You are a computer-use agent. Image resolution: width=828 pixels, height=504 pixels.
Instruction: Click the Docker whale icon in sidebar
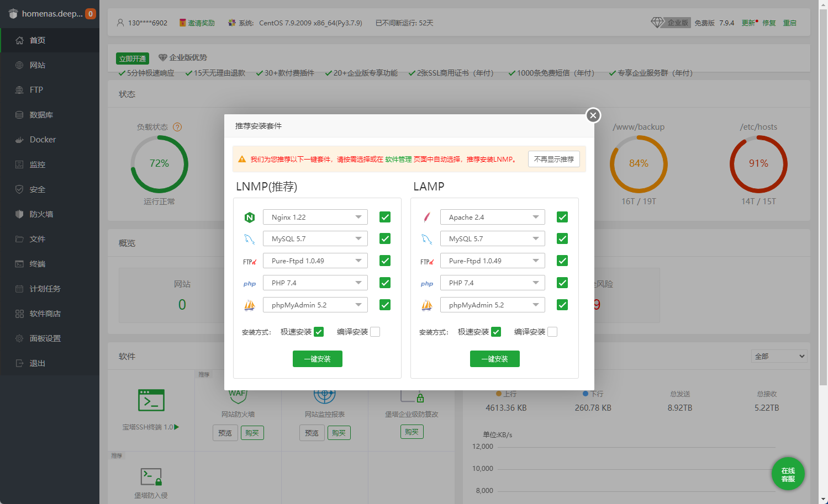(x=19, y=140)
